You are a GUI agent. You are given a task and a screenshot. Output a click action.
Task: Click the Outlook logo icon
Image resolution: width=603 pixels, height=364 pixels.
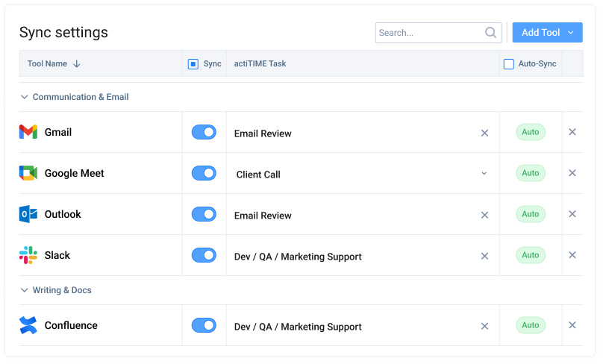tap(28, 214)
